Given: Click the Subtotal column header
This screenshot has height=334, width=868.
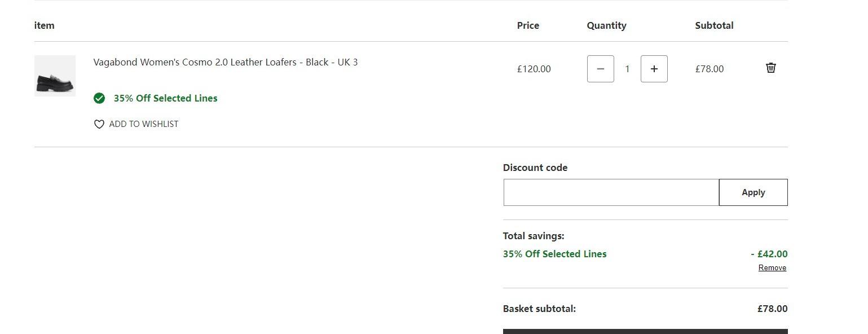Looking at the screenshot, I should [714, 25].
